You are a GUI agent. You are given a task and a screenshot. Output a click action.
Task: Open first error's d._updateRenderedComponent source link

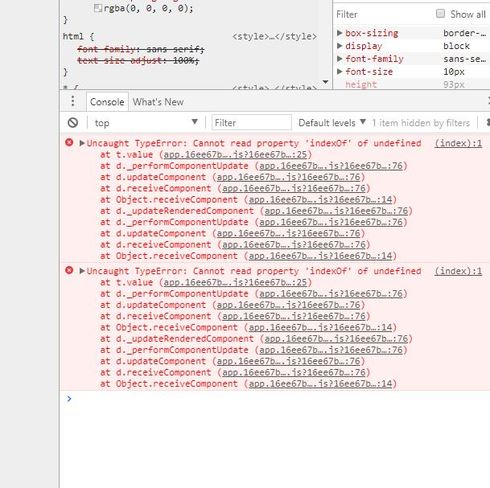pyautogui.click(x=336, y=211)
